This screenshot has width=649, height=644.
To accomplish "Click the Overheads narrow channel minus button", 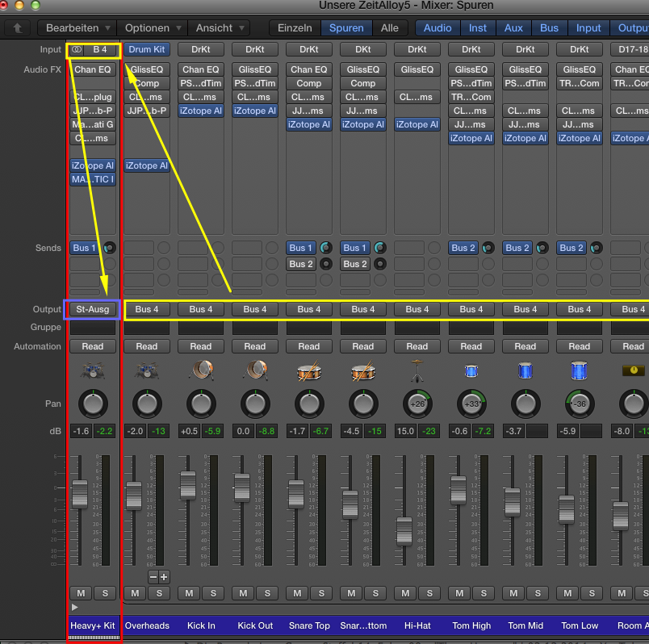I will click(x=153, y=577).
